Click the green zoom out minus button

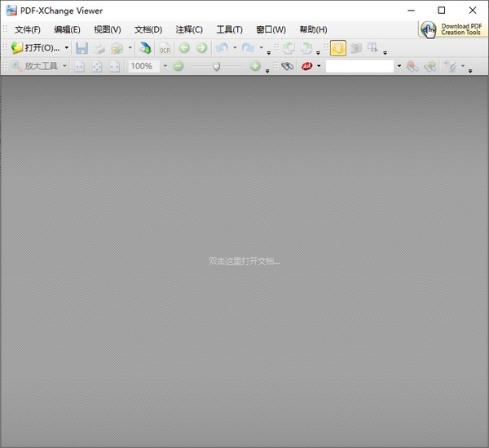pos(178,67)
